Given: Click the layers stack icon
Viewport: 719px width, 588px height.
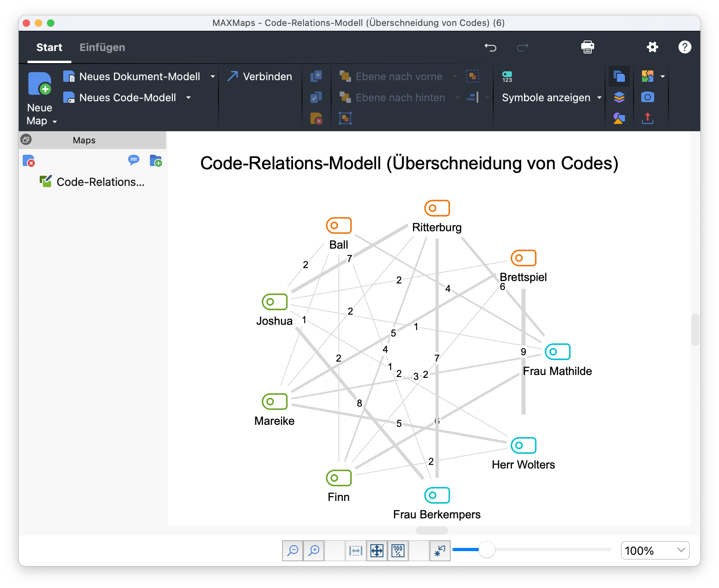Looking at the screenshot, I should coord(619,97).
